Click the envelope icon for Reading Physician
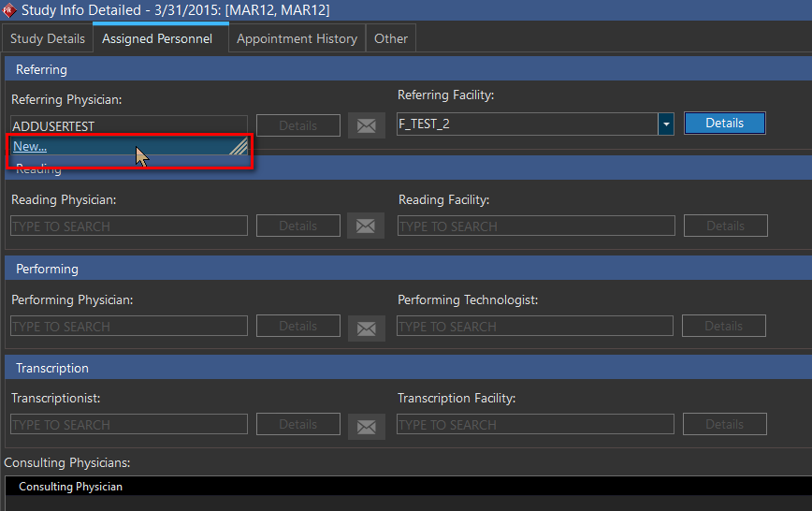The image size is (812, 511). (366, 226)
